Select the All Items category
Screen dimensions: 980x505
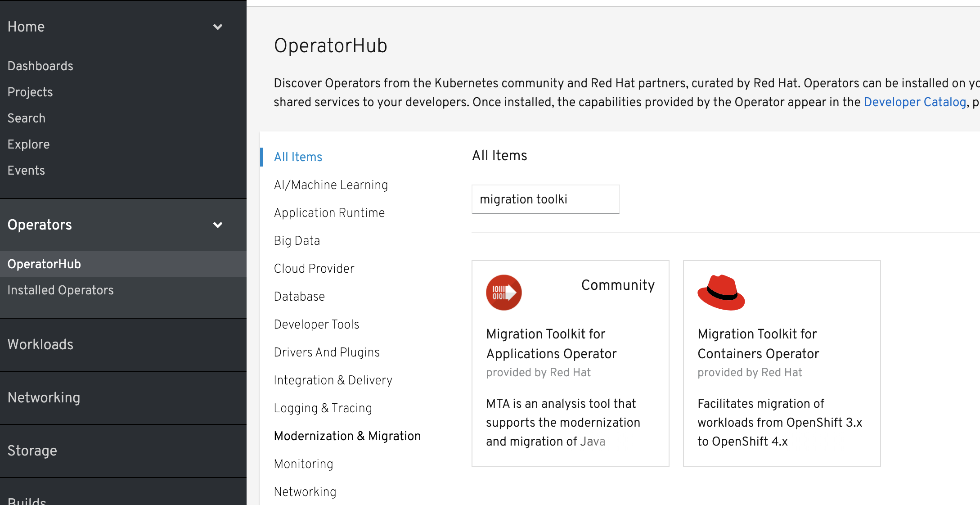click(298, 157)
